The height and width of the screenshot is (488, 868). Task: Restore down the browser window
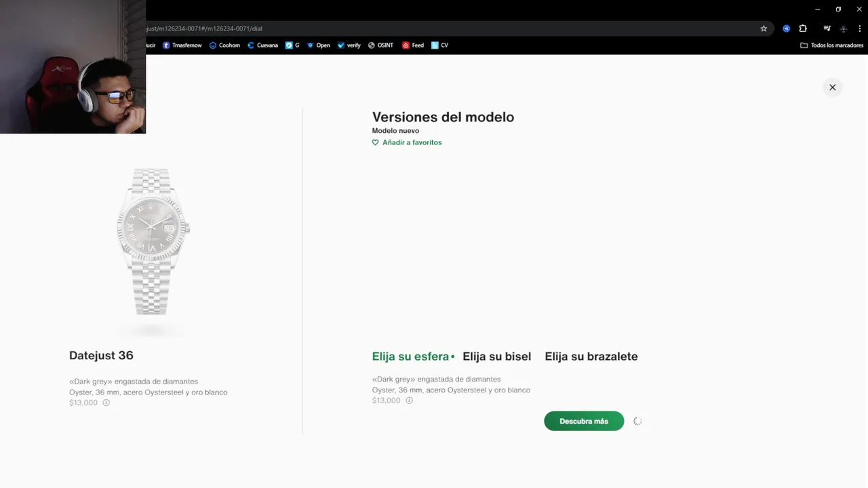pos(838,9)
